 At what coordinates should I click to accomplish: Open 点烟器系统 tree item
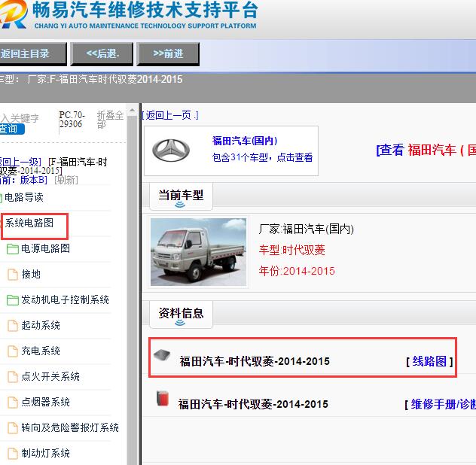pos(45,403)
